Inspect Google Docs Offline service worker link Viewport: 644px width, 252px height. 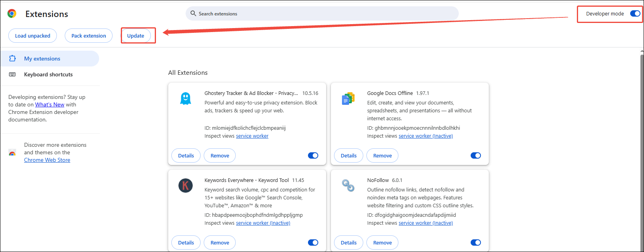click(x=426, y=136)
